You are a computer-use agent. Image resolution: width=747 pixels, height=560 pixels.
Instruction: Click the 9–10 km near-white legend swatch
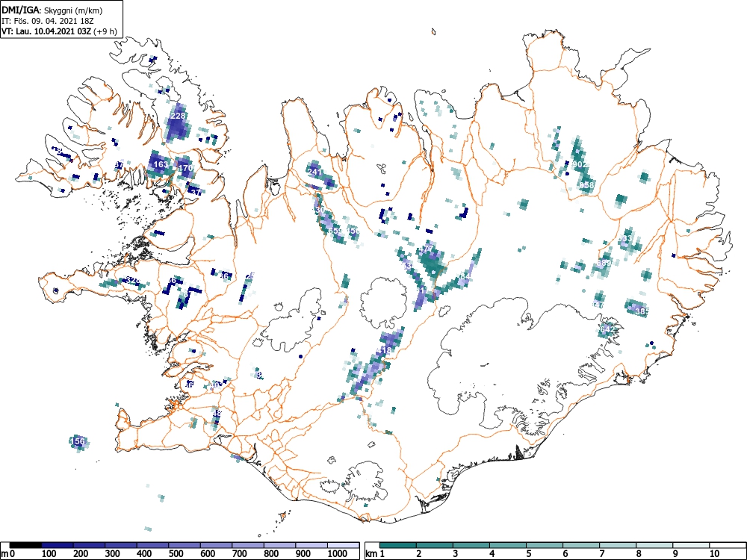pos(691,545)
